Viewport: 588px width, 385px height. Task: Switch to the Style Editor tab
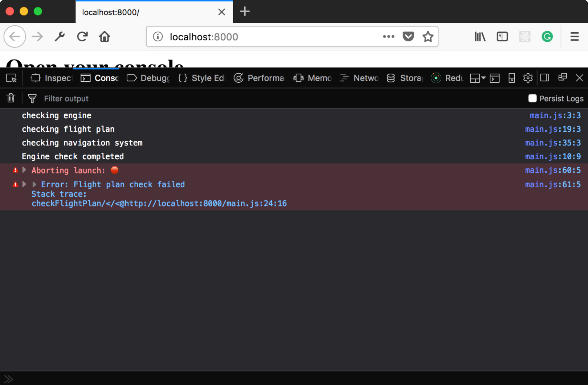[x=201, y=78]
